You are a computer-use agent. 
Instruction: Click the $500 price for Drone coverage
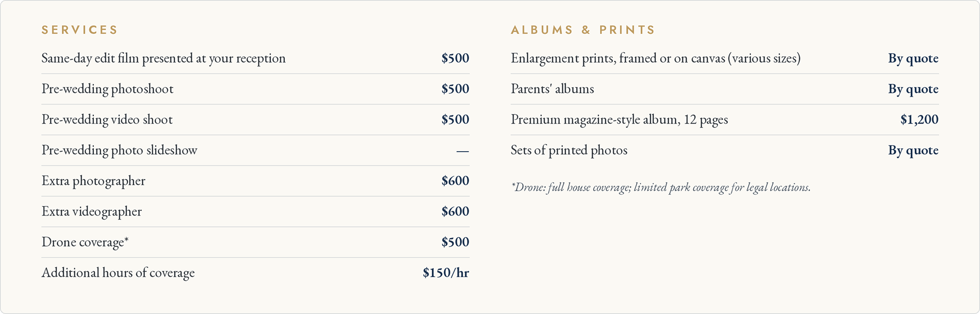[455, 242]
